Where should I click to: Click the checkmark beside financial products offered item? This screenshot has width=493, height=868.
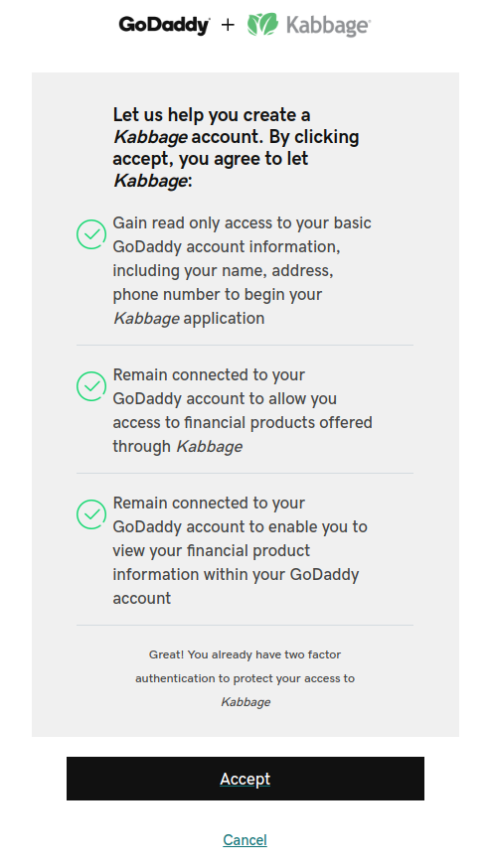click(x=91, y=386)
